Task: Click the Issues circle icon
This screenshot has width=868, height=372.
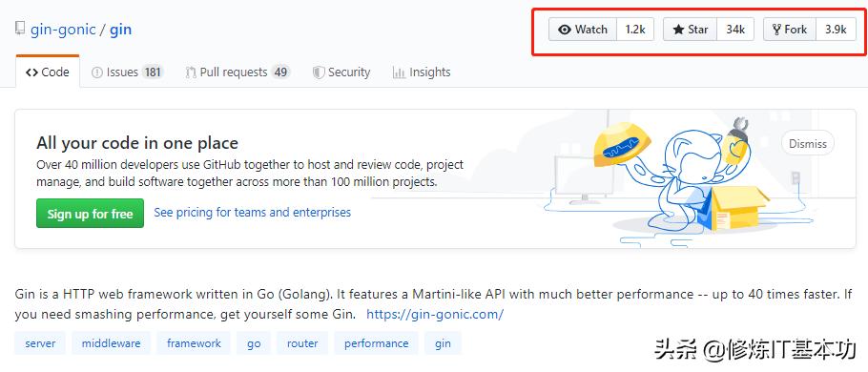Action: [x=97, y=72]
